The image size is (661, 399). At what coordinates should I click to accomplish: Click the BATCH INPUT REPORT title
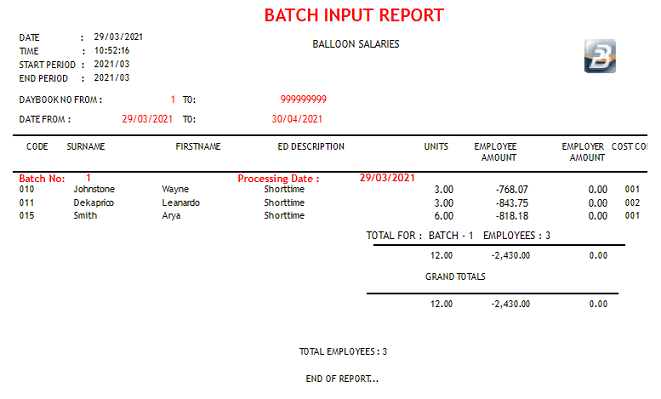click(354, 15)
